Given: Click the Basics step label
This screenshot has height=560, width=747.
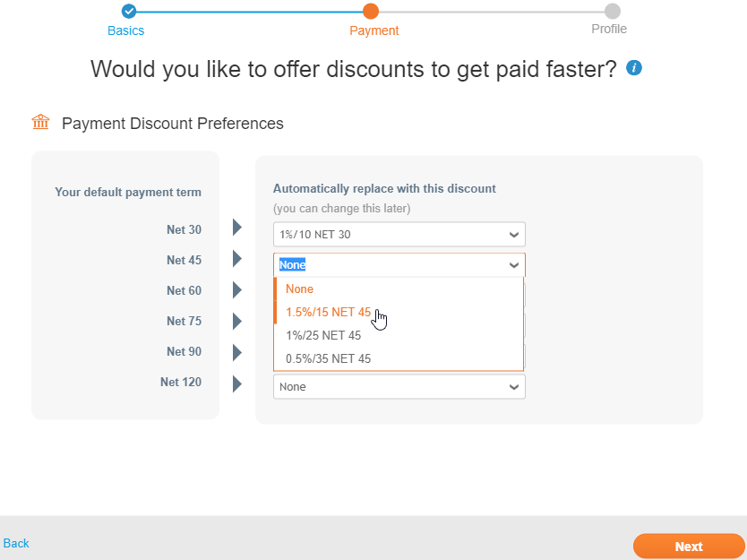Looking at the screenshot, I should tap(125, 30).
